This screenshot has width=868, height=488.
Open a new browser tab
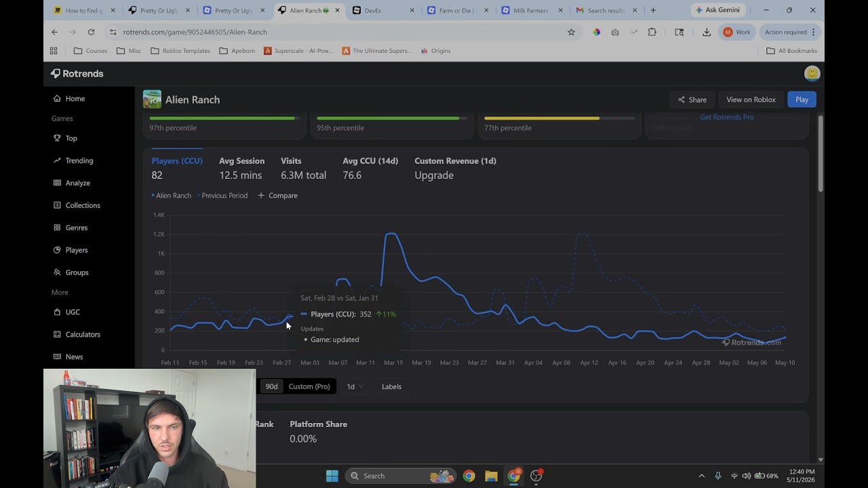click(653, 10)
